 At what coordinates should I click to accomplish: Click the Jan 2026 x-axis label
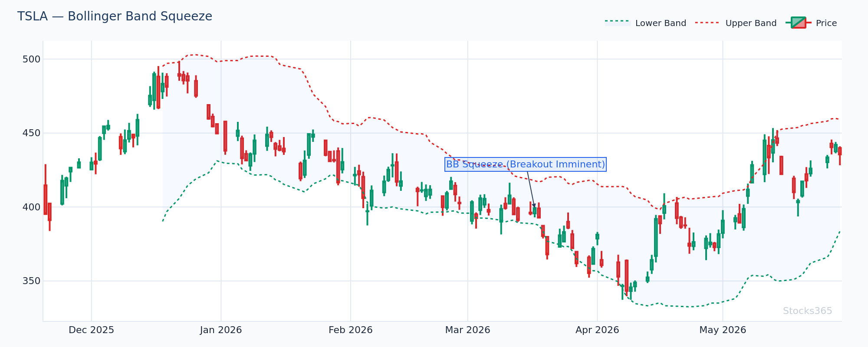click(x=221, y=330)
